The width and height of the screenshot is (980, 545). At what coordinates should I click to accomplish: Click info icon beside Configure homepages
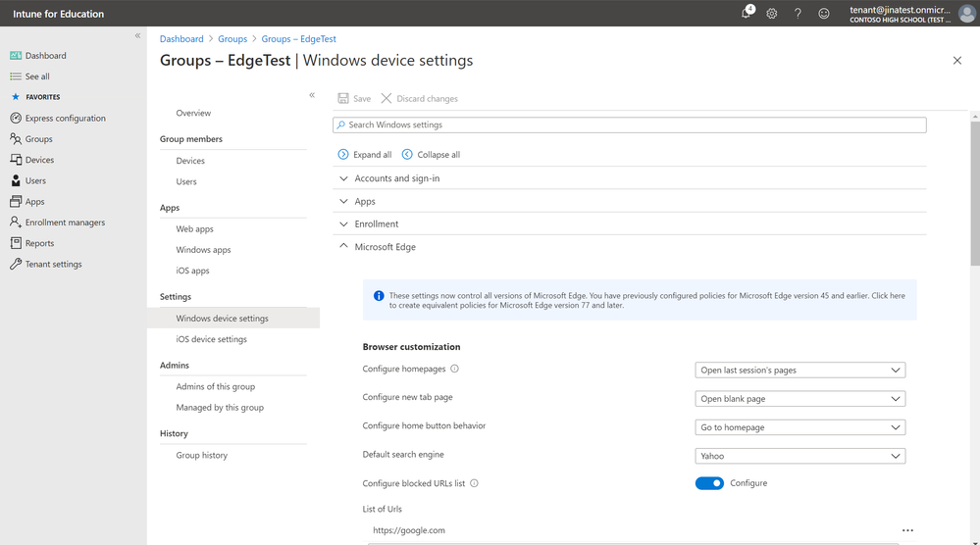[454, 370]
